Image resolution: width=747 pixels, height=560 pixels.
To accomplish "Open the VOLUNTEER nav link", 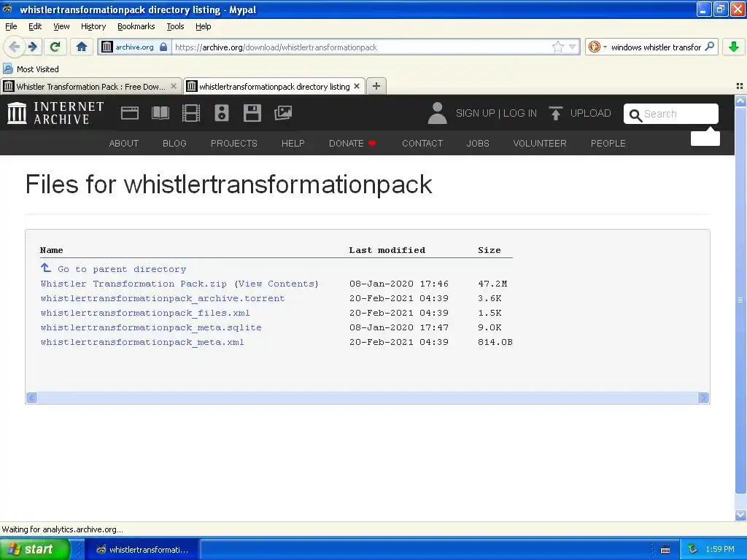I will click(x=540, y=144).
